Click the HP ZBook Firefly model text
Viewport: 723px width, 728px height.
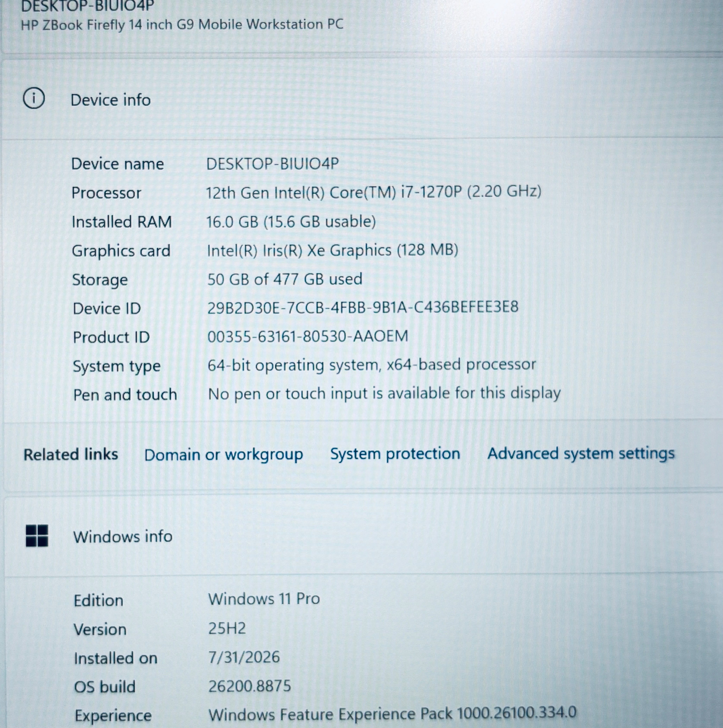182,24
